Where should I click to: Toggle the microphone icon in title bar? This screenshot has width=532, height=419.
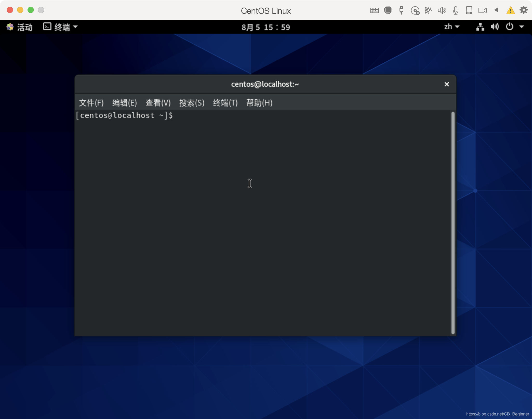tap(455, 10)
